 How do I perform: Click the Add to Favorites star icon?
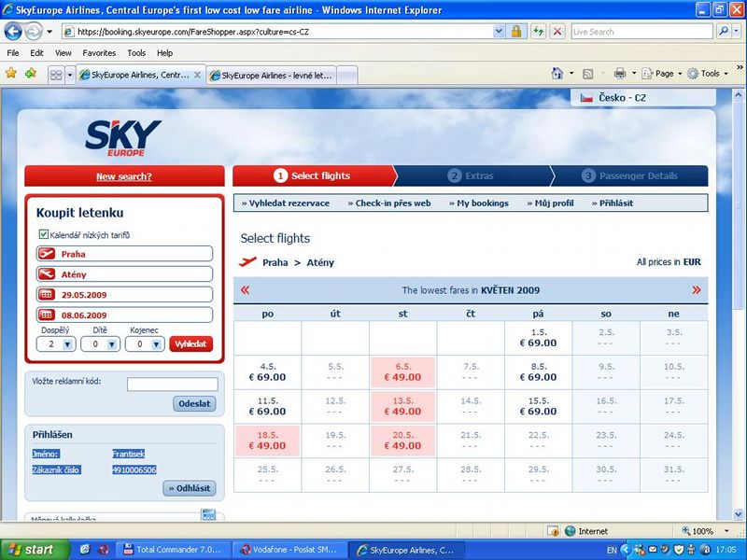(31, 74)
